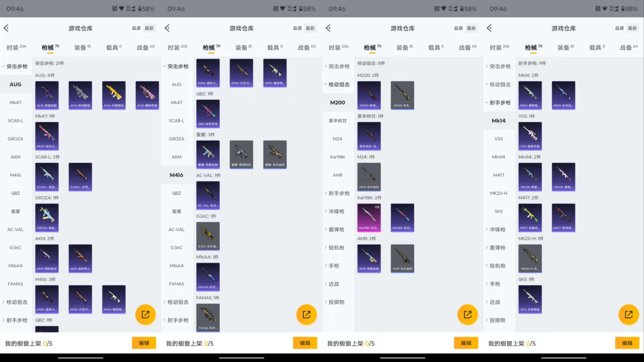Expand the 栓动狙击 category
Image resolution: width=644 pixels, height=362 pixels.
[16, 302]
